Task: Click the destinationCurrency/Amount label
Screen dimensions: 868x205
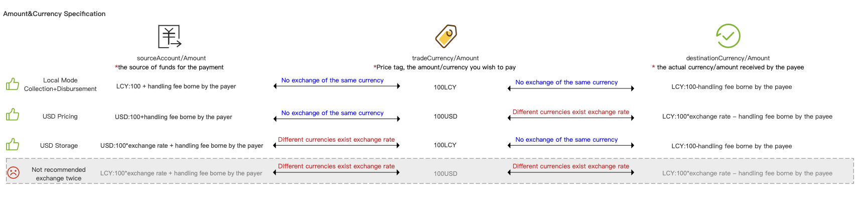Action: pyautogui.click(x=728, y=58)
